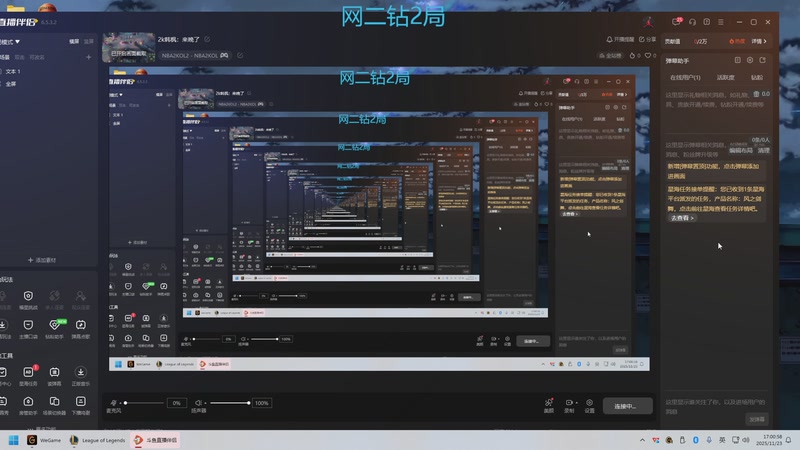Click the trash can icon beside 0.0
The width and height of the screenshot is (800, 450).
[756, 94]
